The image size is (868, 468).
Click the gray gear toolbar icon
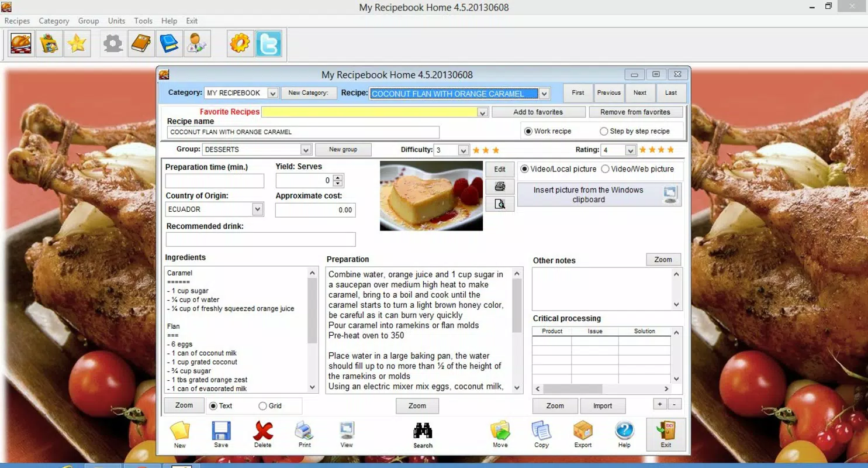point(113,44)
